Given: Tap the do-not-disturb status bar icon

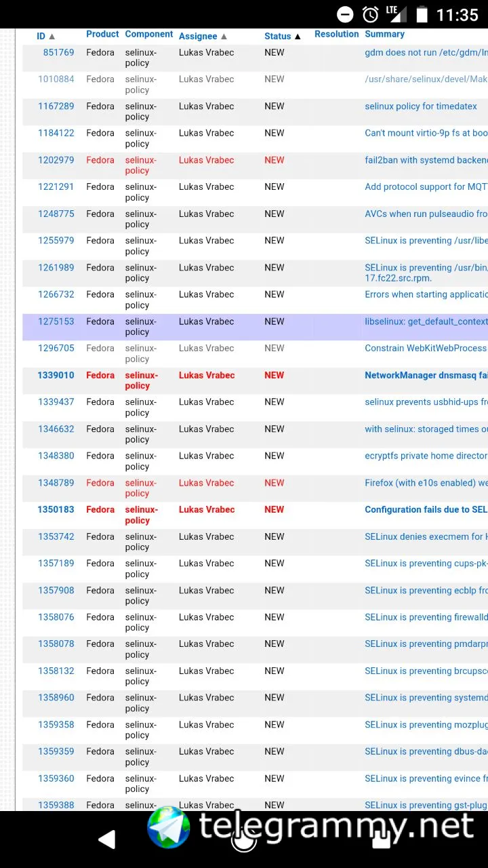Looking at the screenshot, I should tap(345, 14).
